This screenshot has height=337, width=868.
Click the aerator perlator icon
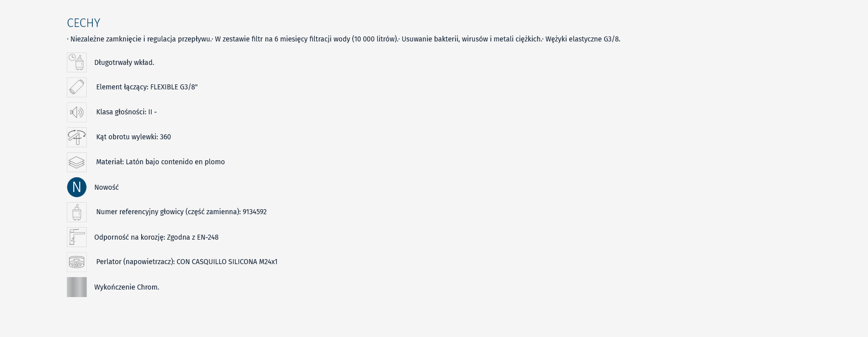tap(77, 262)
